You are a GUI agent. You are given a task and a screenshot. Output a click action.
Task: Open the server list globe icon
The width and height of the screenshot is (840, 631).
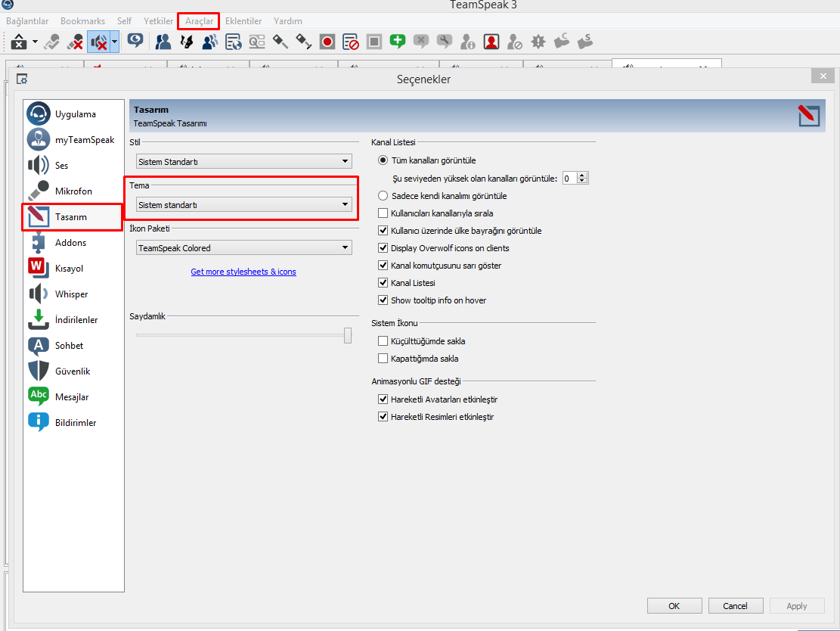pyautogui.click(x=234, y=42)
